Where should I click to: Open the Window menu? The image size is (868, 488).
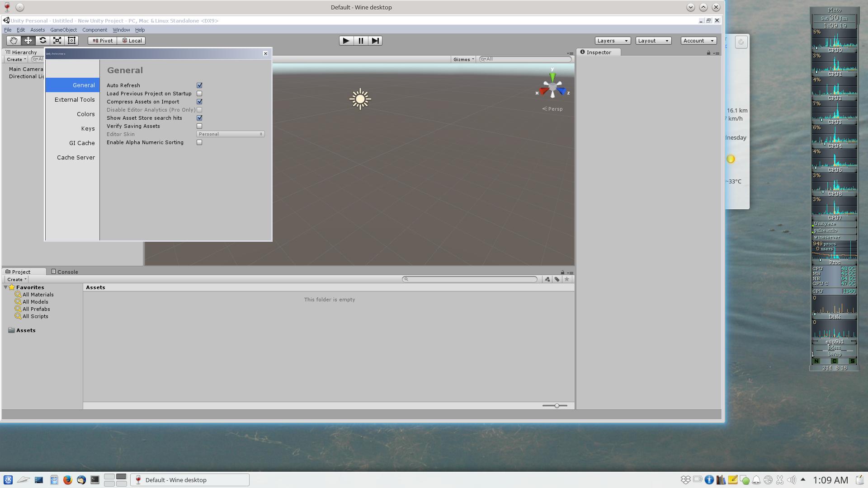tap(121, 30)
